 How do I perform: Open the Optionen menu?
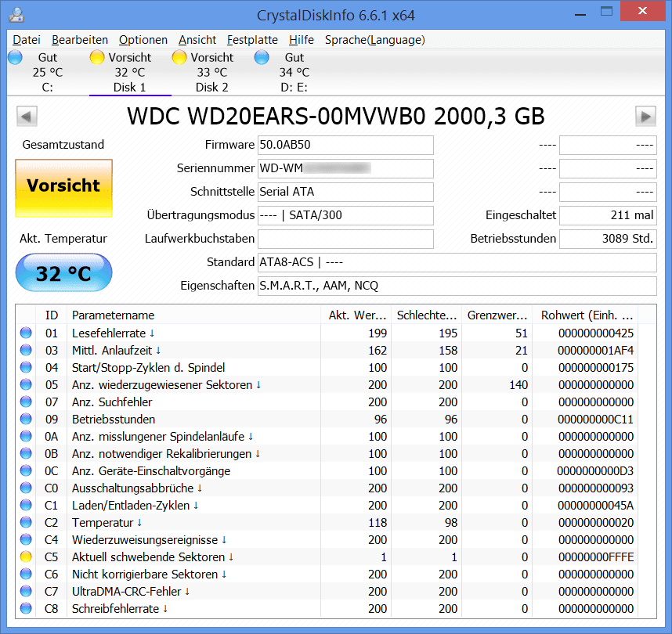point(143,40)
